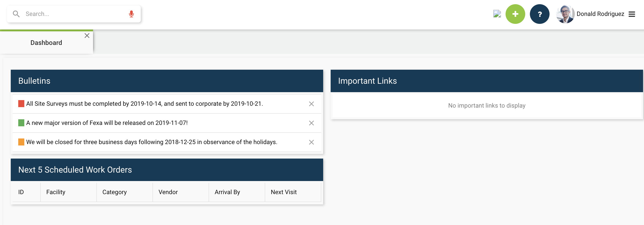Click the ID column header
Screen dimensions: 644x225
pos(21,192)
